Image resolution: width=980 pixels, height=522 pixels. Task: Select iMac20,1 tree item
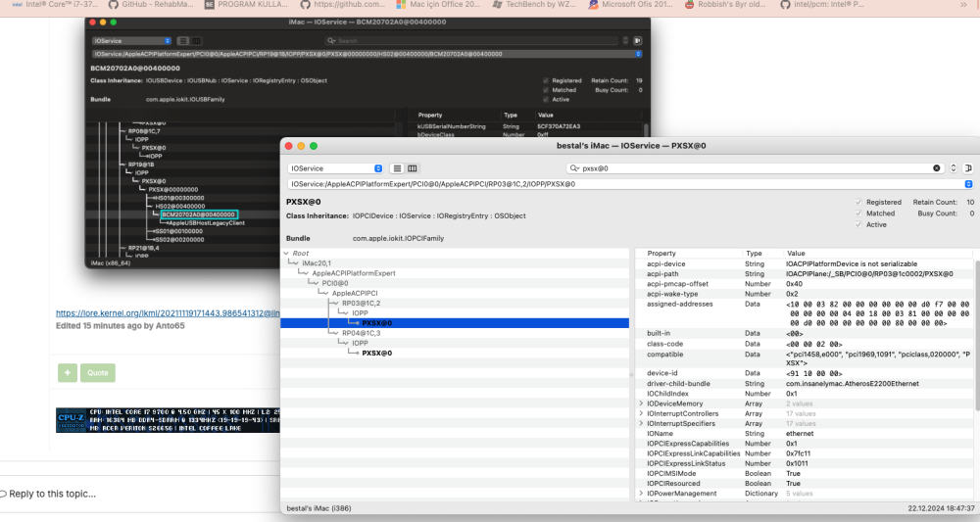pyautogui.click(x=317, y=263)
